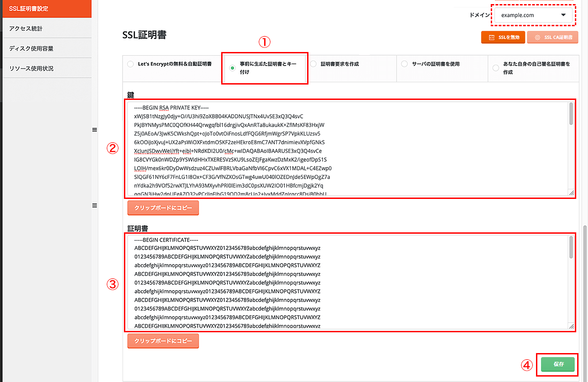The image size is (588, 382).
Task: Click the BEGIN RSA PRIVATE KEY line
Action: click(171, 108)
